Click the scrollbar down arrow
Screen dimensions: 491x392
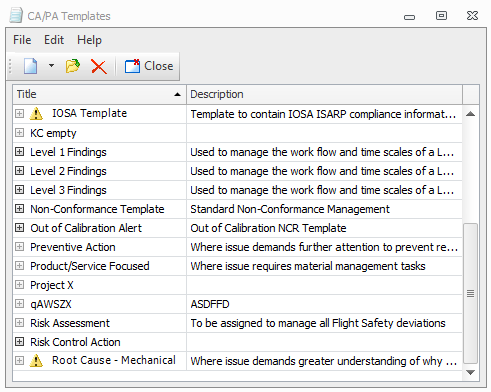click(471, 372)
